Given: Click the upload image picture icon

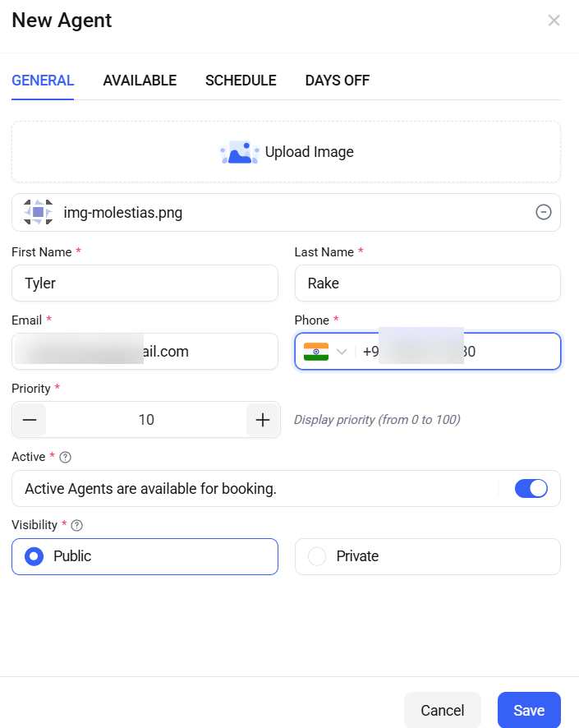Looking at the screenshot, I should click(x=239, y=152).
